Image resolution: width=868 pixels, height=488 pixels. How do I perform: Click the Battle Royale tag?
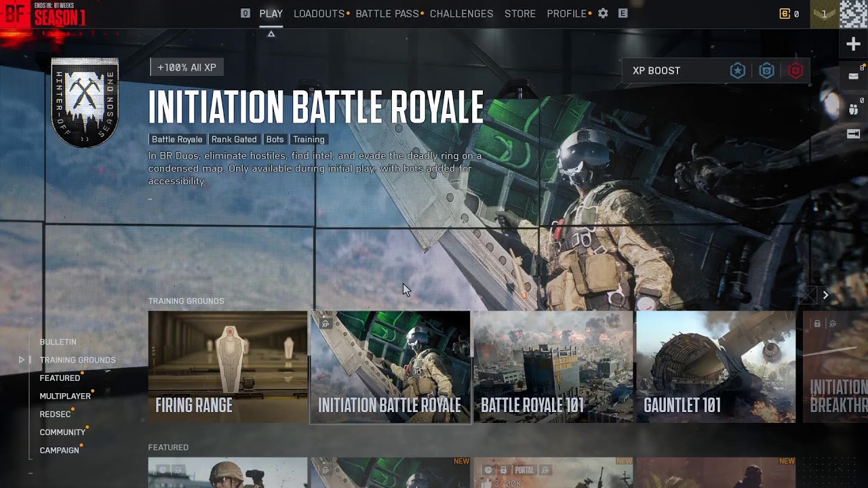pos(177,139)
